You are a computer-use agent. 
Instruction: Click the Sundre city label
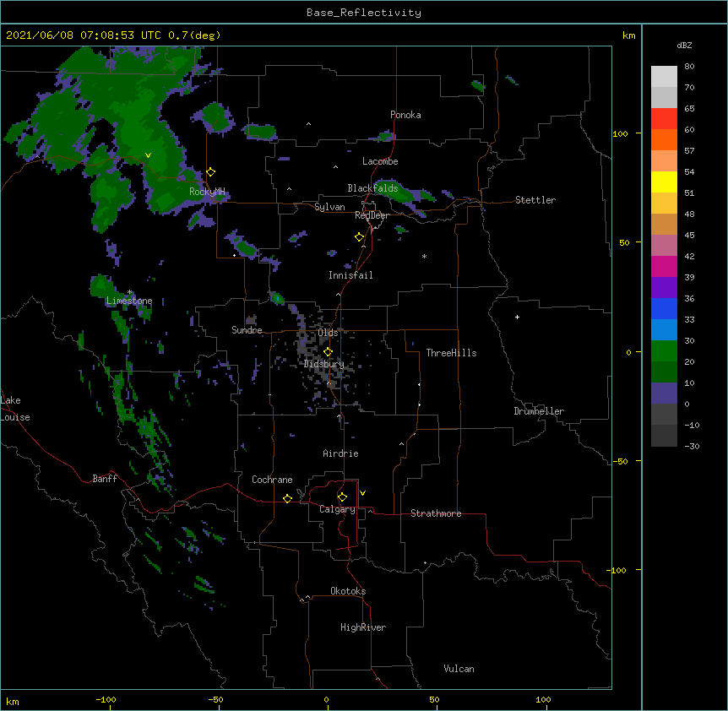(247, 330)
